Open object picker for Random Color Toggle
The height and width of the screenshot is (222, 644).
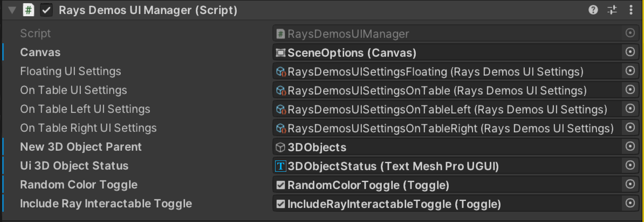coord(630,184)
